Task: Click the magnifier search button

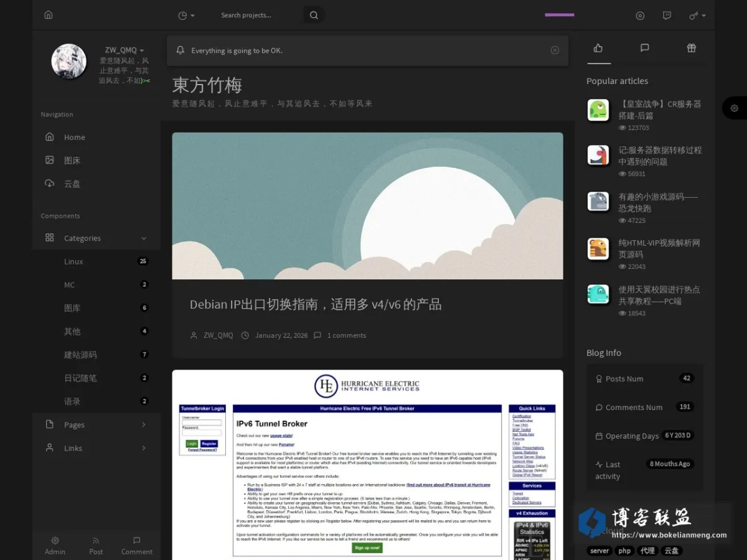Action: 314,15
